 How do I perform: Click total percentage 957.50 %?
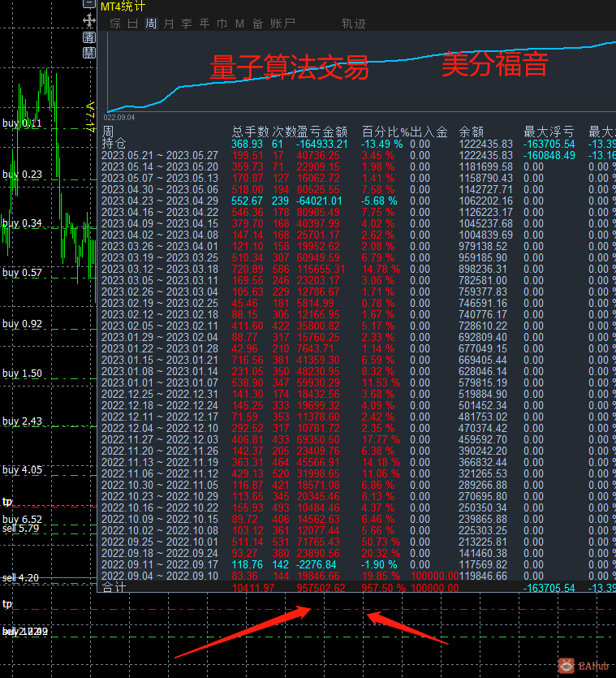(383, 588)
